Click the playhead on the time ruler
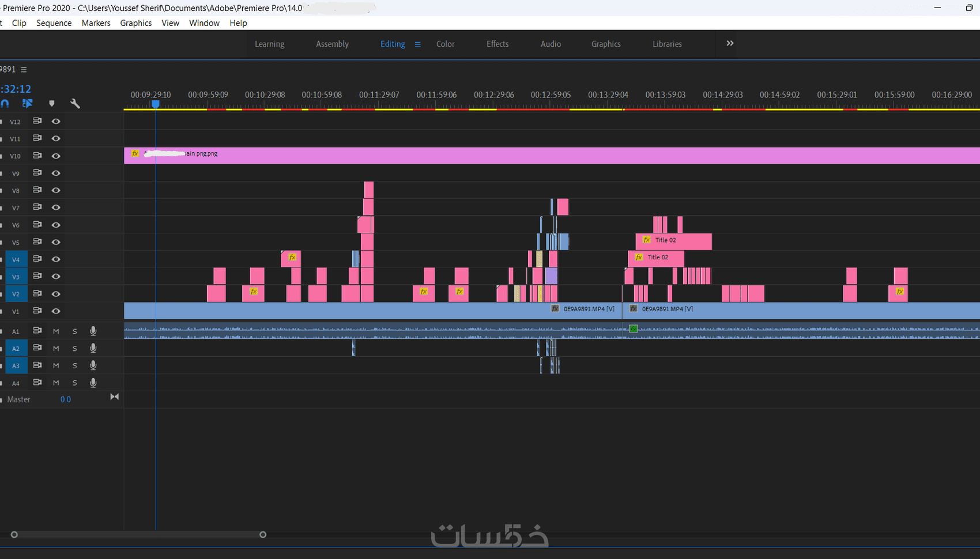 point(156,104)
